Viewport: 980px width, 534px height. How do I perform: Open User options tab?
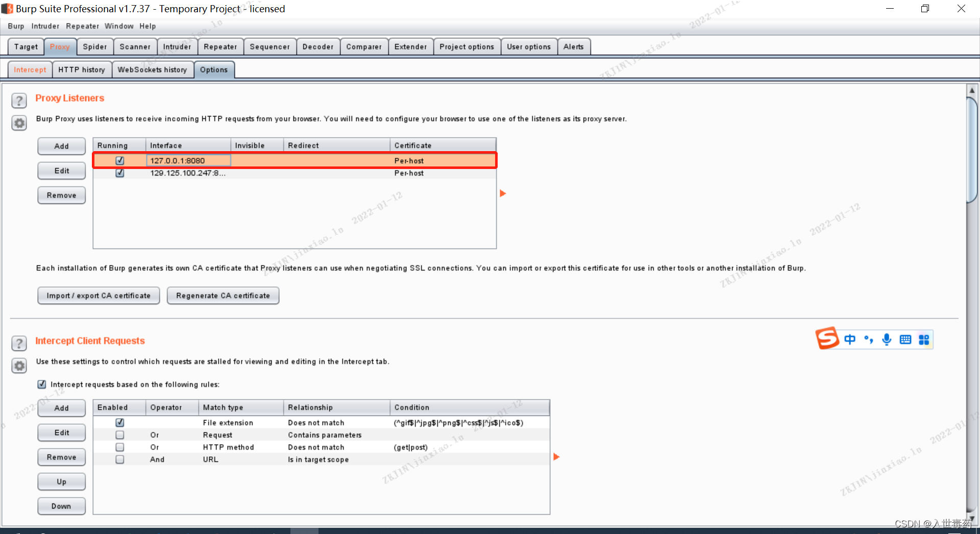529,46
